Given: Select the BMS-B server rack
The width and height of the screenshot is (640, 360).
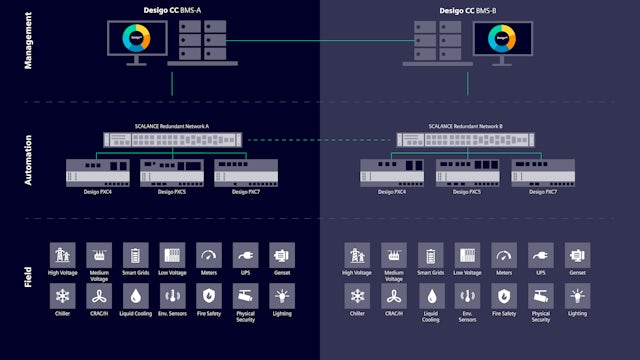Looking at the screenshot, I should coord(438,43).
